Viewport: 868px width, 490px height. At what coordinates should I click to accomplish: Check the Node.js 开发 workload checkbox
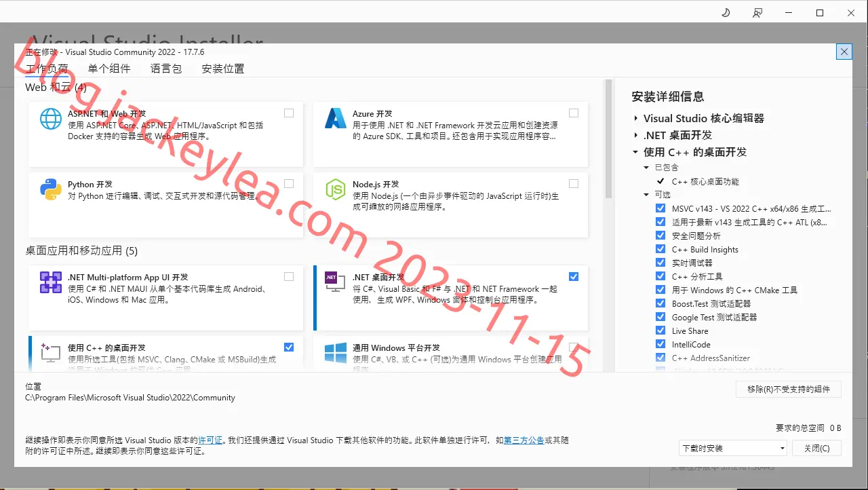pyautogui.click(x=574, y=184)
